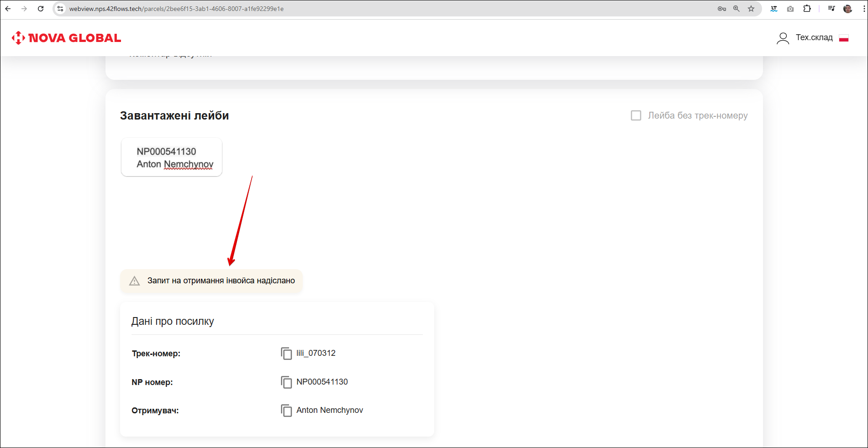Screen dimensions: 868x448
Task: Copy the NP number NP000541130
Action: [x=286, y=382]
